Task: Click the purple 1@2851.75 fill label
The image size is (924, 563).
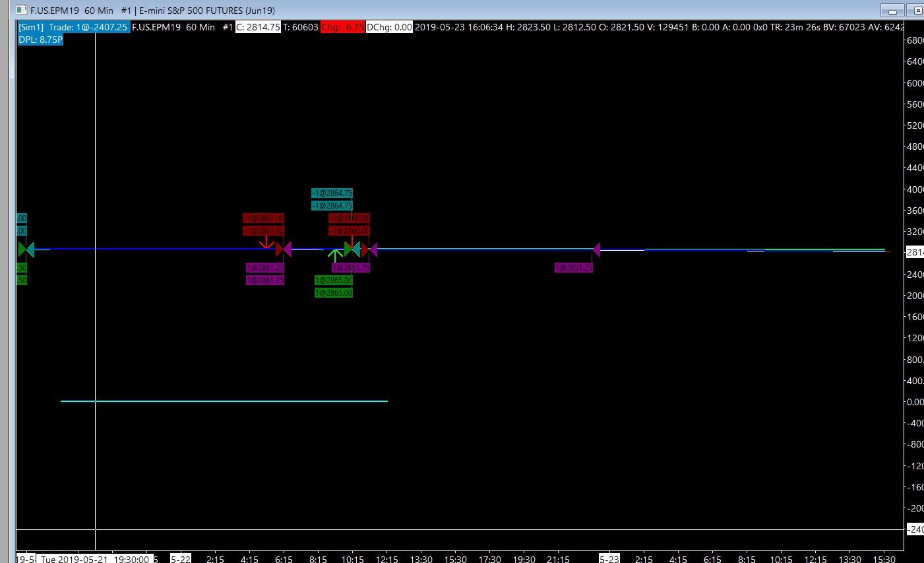Action: 351,267
